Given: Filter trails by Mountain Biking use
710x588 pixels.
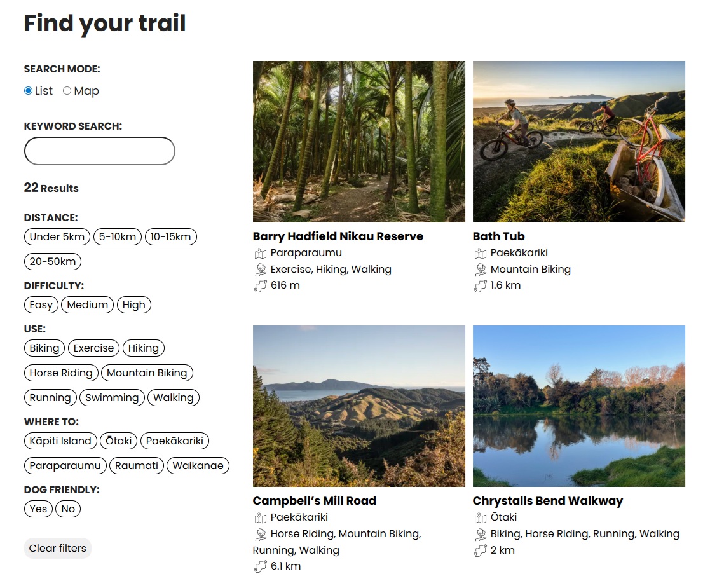Looking at the screenshot, I should (147, 373).
